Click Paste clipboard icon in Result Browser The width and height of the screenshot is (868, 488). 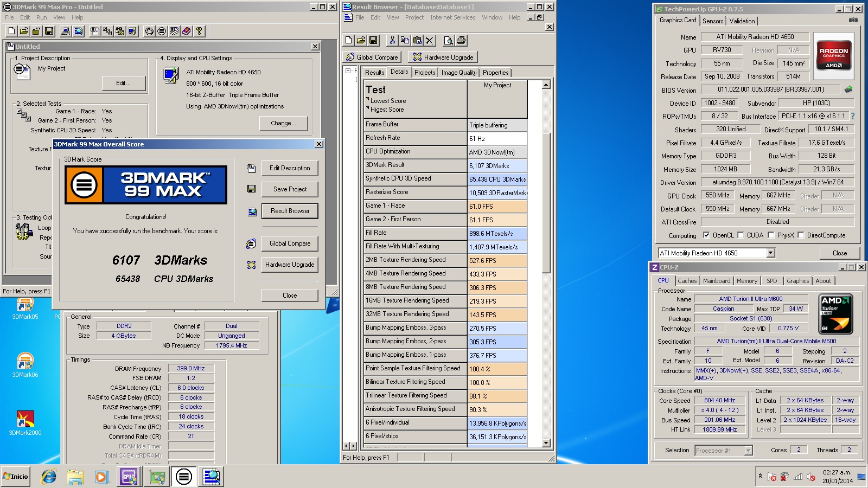pos(417,40)
